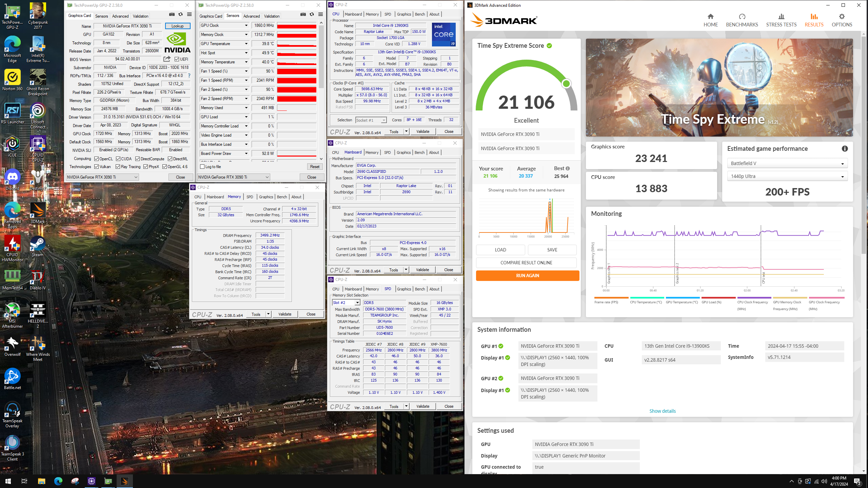Image resolution: width=868 pixels, height=488 pixels.
Task: Open Socket #1 selection dropdown in CPU-Z
Action: [371, 120]
